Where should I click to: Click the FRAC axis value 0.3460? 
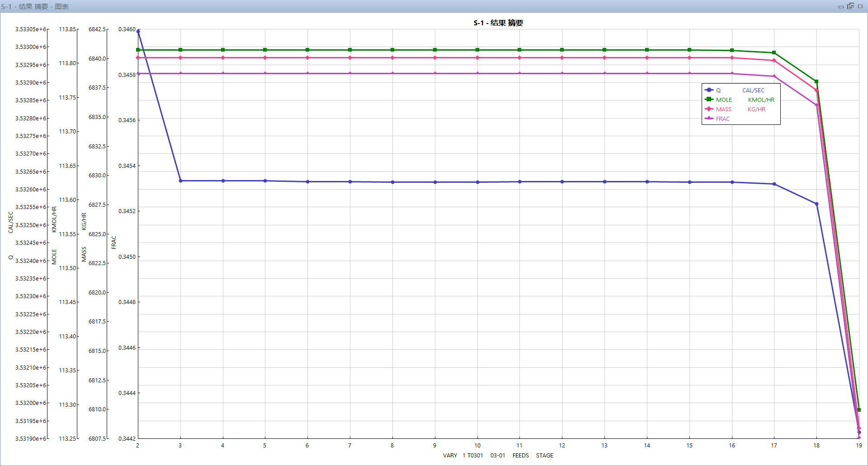(x=127, y=29)
